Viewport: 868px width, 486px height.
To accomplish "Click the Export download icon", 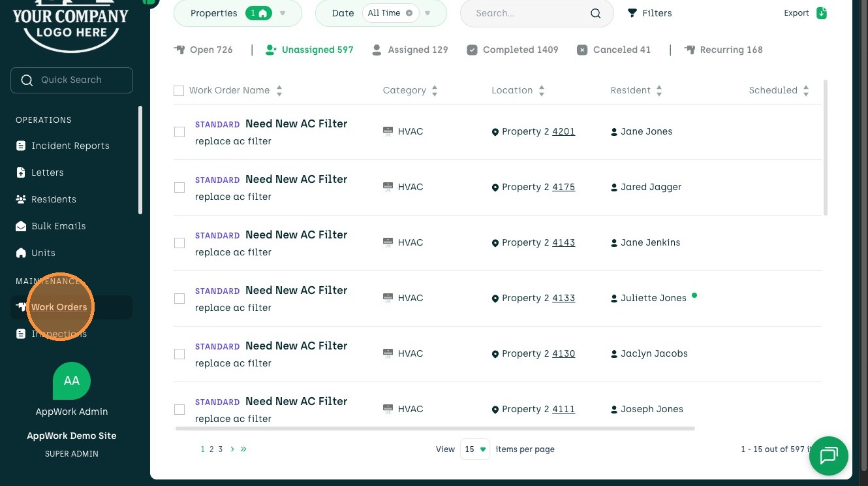I will pyautogui.click(x=822, y=13).
